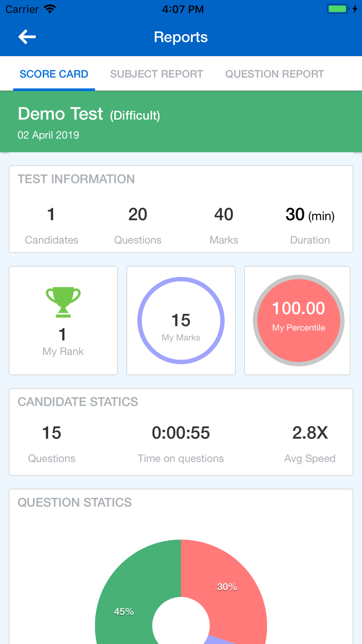Open the Question Report tab
This screenshot has height=644, width=362.
coord(275,74)
